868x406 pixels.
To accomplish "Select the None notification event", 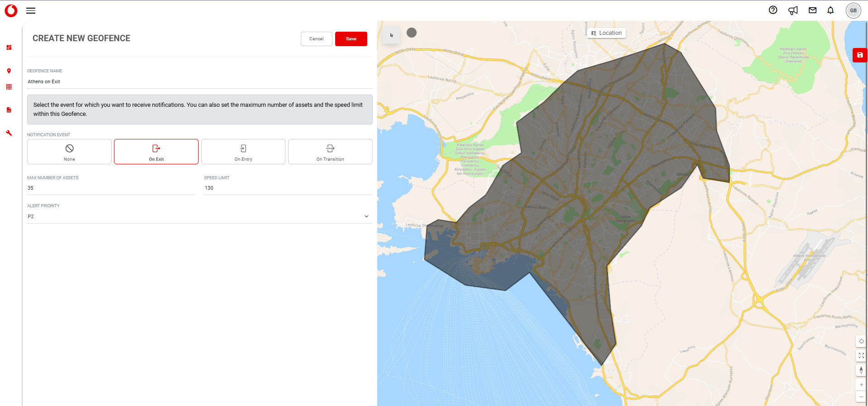I will (69, 152).
